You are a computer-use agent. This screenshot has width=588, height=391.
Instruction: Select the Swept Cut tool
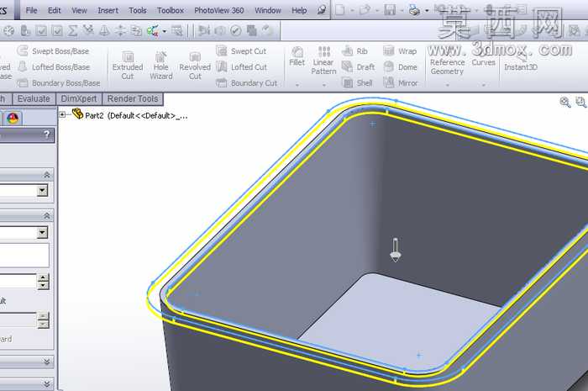pos(241,51)
